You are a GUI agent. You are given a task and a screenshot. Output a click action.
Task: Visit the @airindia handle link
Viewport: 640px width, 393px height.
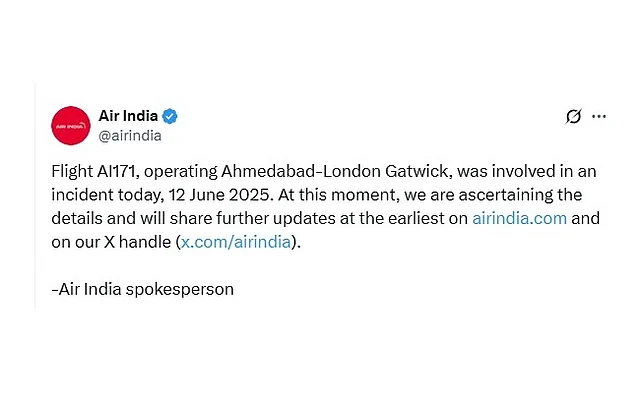pos(130,135)
